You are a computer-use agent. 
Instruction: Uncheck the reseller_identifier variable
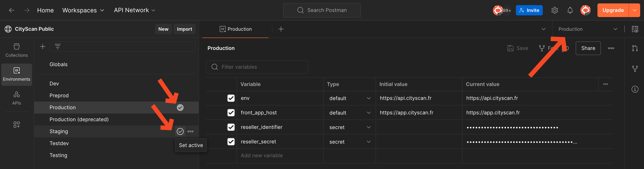coord(231,127)
